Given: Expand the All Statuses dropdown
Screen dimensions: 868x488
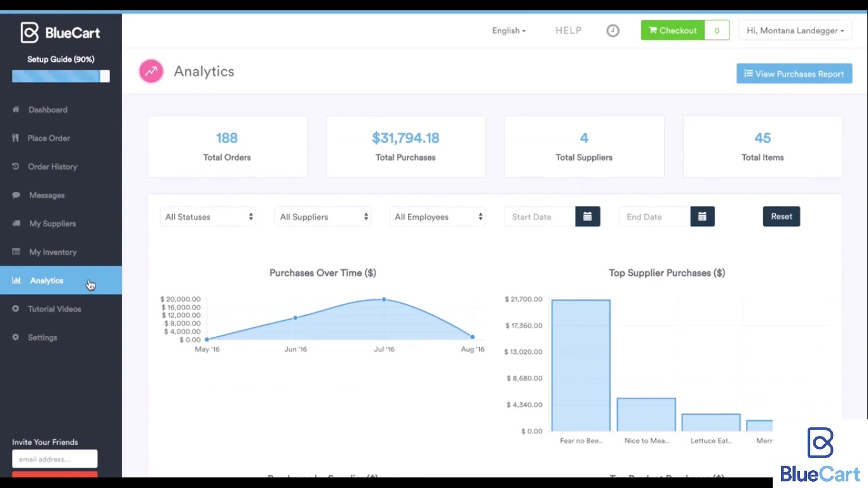Looking at the screenshot, I should 208,217.
